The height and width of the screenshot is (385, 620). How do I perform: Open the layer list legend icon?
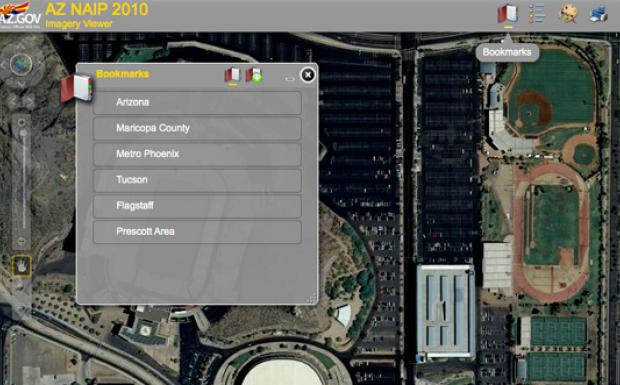537,14
